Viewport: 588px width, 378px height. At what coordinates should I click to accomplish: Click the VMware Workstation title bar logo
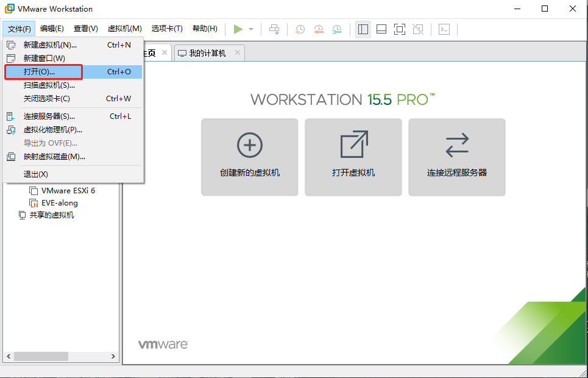pos(9,9)
